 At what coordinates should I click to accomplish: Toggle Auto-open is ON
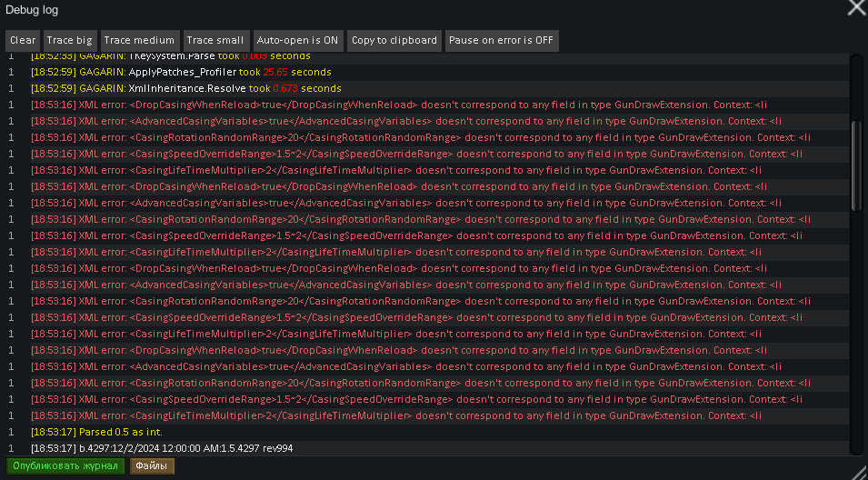(x=297, y=41)
